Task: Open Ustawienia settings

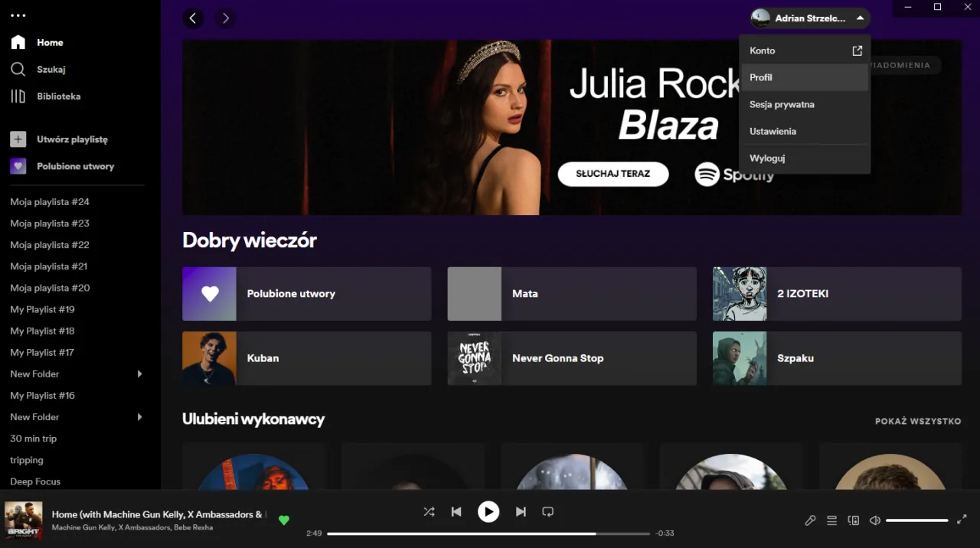Action: (805, 131)
